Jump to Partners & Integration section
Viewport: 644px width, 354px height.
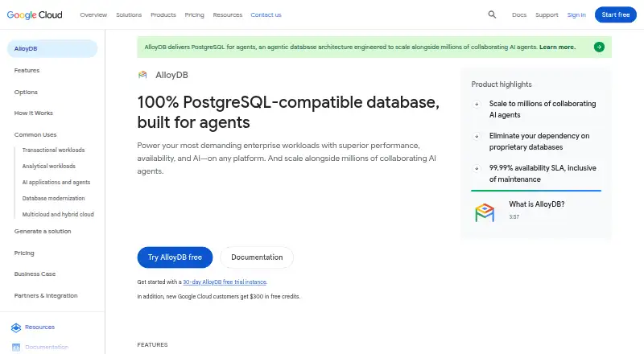(46, 296)
